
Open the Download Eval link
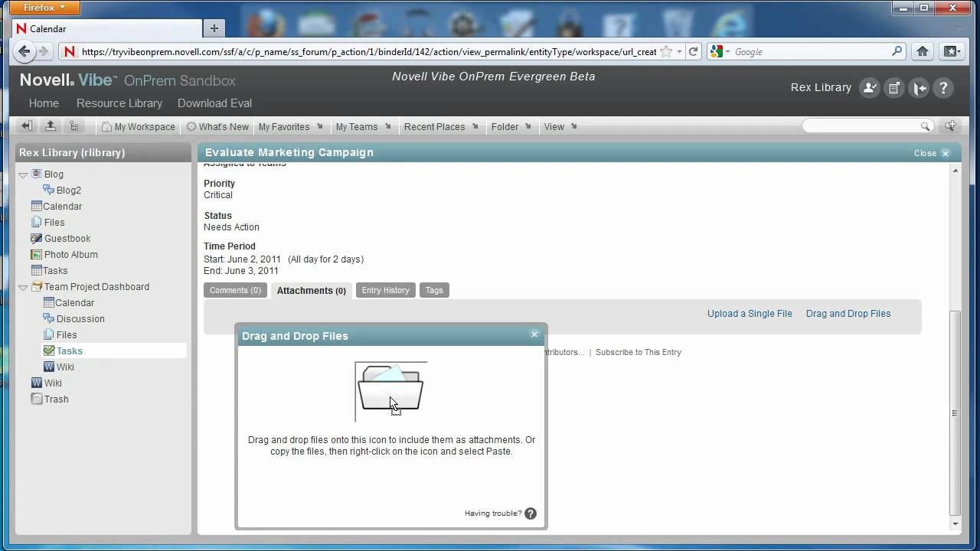pos(214,103)
